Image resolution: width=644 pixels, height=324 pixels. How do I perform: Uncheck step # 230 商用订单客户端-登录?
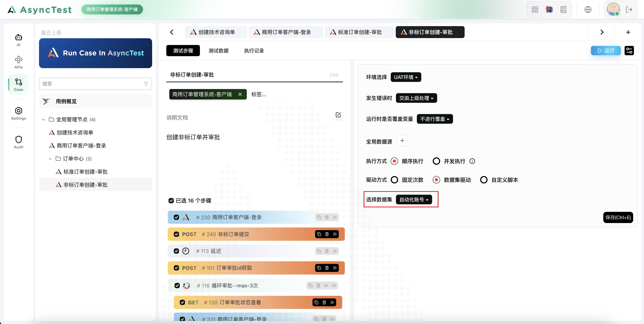(x=177, y=217)
